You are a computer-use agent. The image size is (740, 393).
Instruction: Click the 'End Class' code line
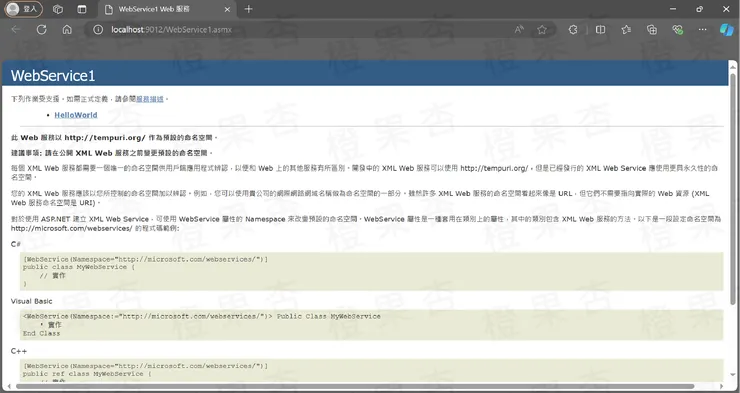pyautogui.click(x=42, y=333)
